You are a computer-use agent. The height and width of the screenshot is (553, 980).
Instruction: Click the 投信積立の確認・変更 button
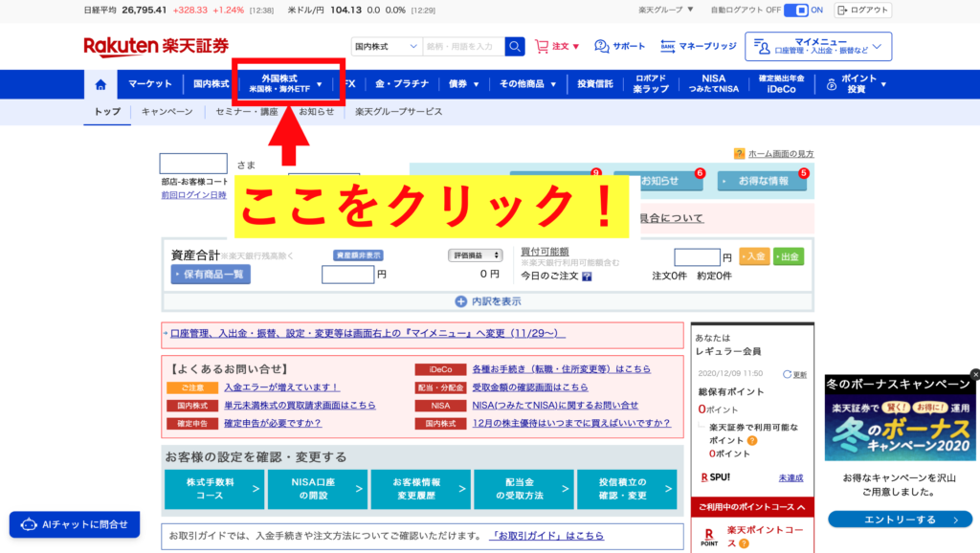click(627, 489)
